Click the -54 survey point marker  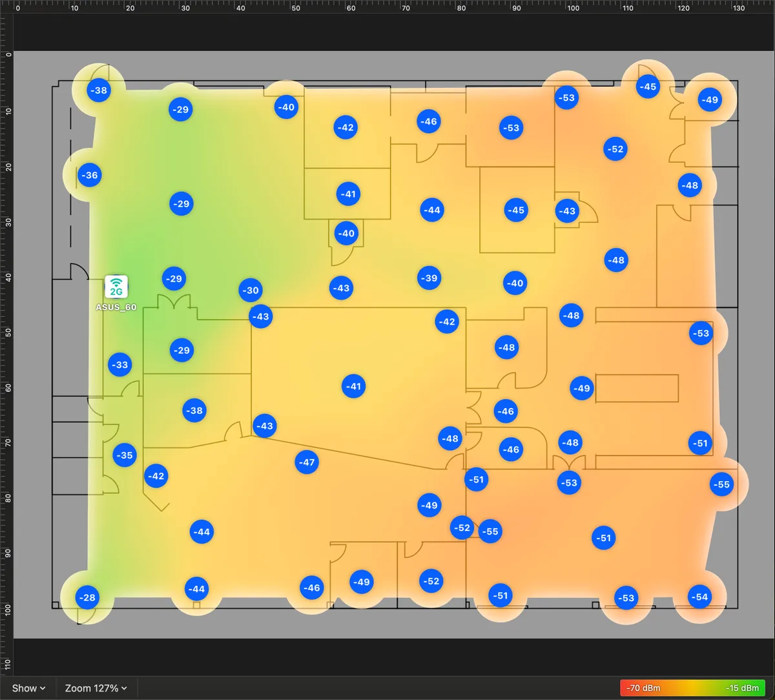tap(700, 597)
